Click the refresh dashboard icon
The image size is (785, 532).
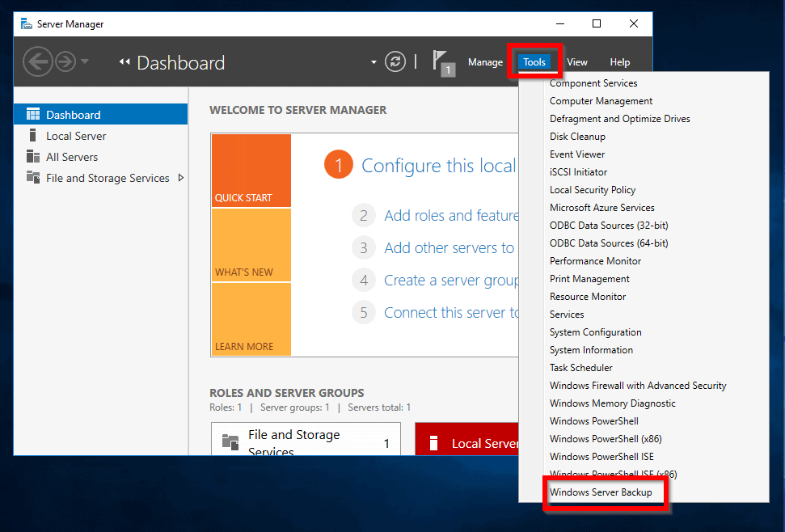(395, 62)
